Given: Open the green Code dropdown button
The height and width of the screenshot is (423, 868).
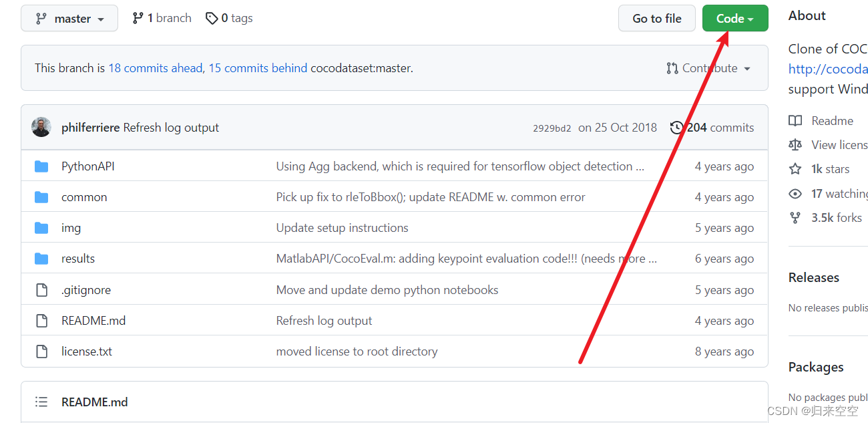Looking at the screenshot, I should pos(735,19).
